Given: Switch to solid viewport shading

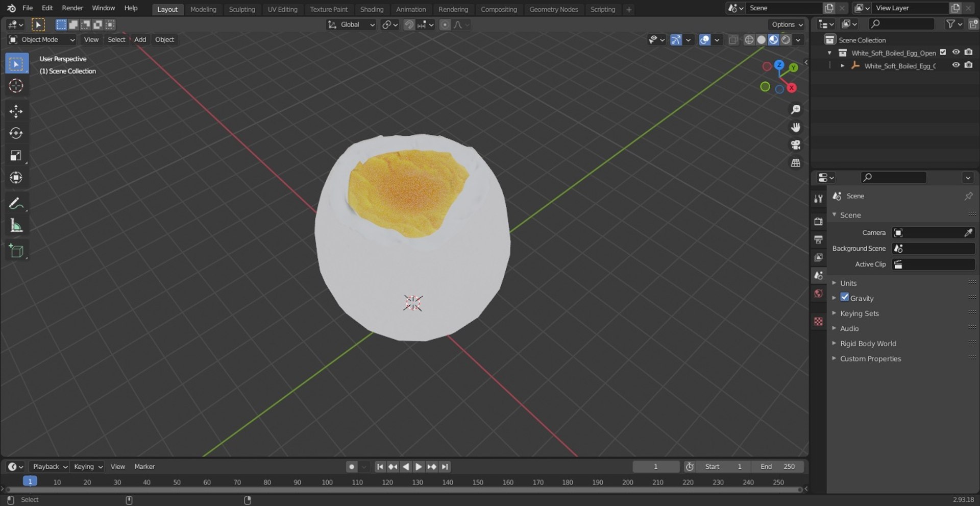Looking at the screenshot, I should coord(761,40).
